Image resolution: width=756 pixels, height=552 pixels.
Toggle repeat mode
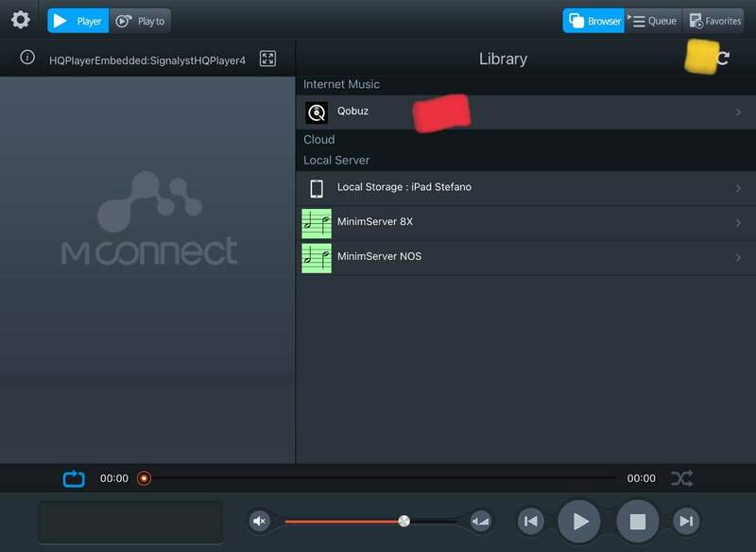click(x=74, y=478)
